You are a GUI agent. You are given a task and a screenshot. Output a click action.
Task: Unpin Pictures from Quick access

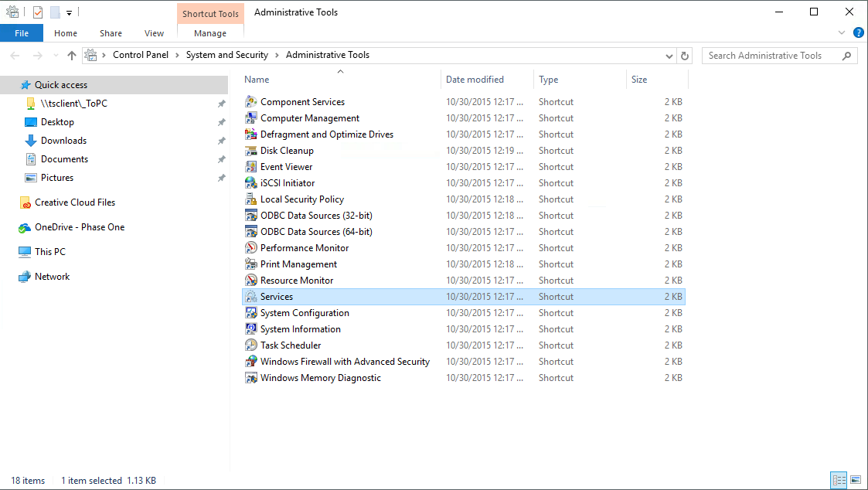point(221,178)
